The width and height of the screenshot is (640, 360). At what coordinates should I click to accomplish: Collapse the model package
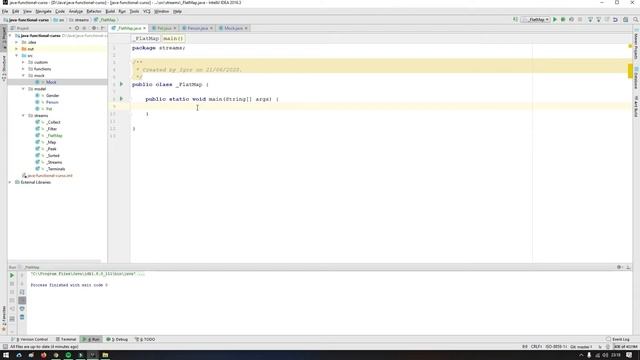23,89
